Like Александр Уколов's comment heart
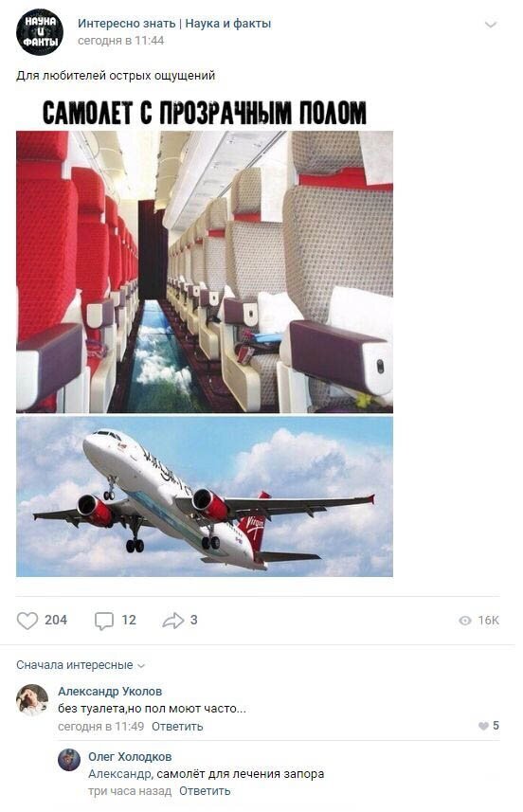Screen dimensions: 523x812 483,726
